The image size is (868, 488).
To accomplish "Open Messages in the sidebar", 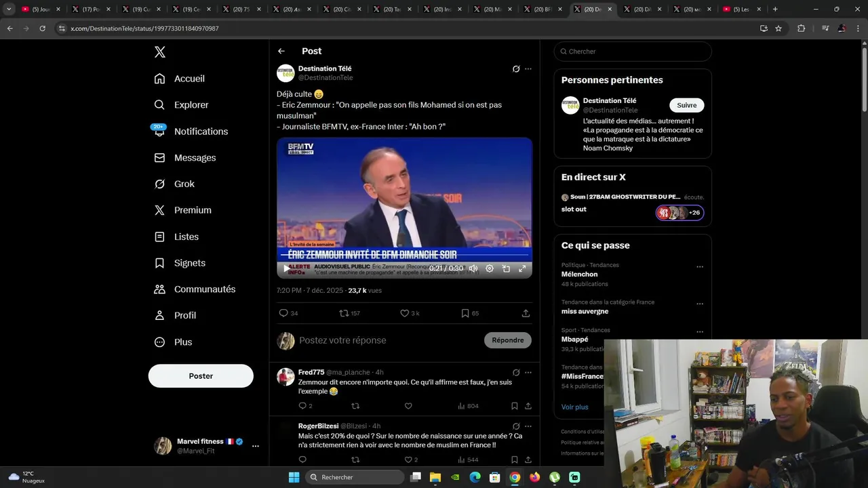I will (185, 157).
